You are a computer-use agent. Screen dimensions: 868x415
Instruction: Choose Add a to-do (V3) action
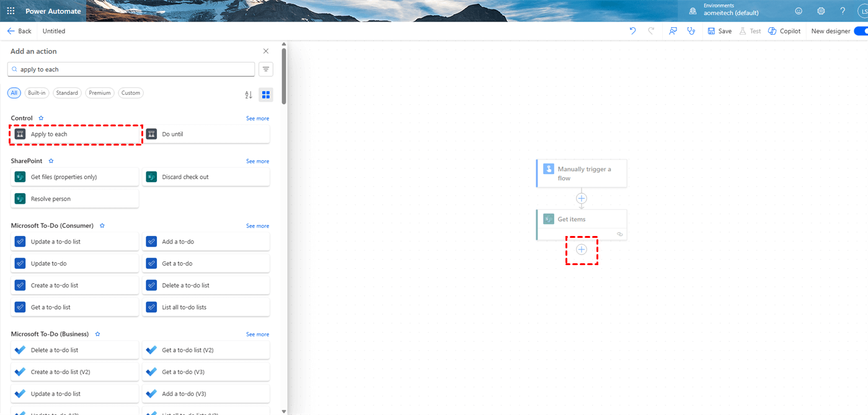(x=206, y=394)
